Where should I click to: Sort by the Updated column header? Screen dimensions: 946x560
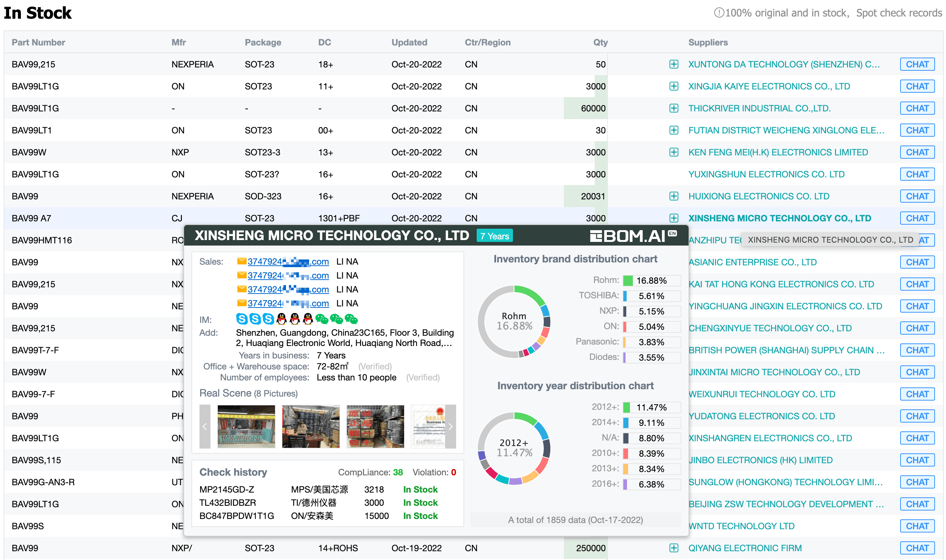point(409,42)
